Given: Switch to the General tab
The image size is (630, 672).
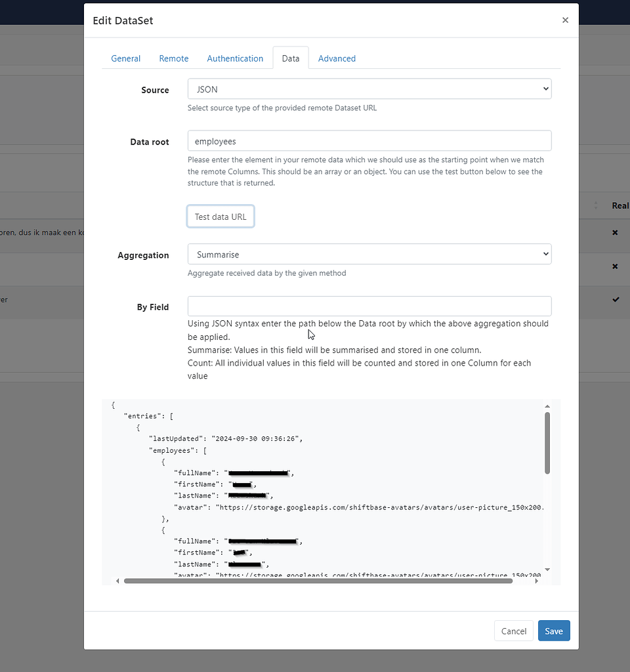Looking at the screenshot, I should 125,58.
